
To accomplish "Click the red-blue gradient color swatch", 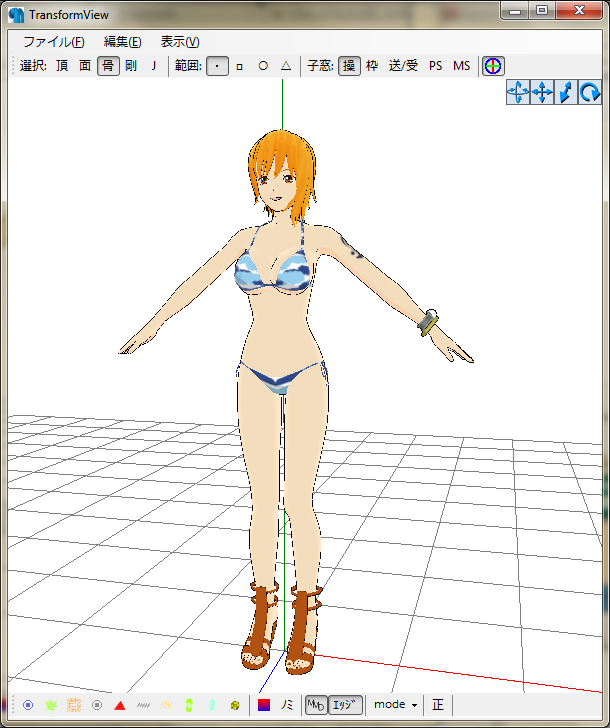I will tap(264, 705).
